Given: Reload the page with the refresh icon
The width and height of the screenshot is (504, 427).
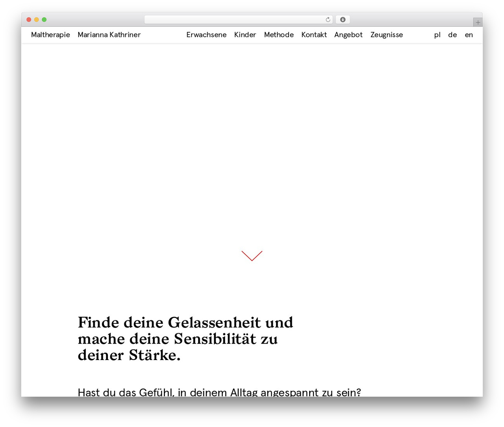Looking at the screenshot, I should 328,20.
